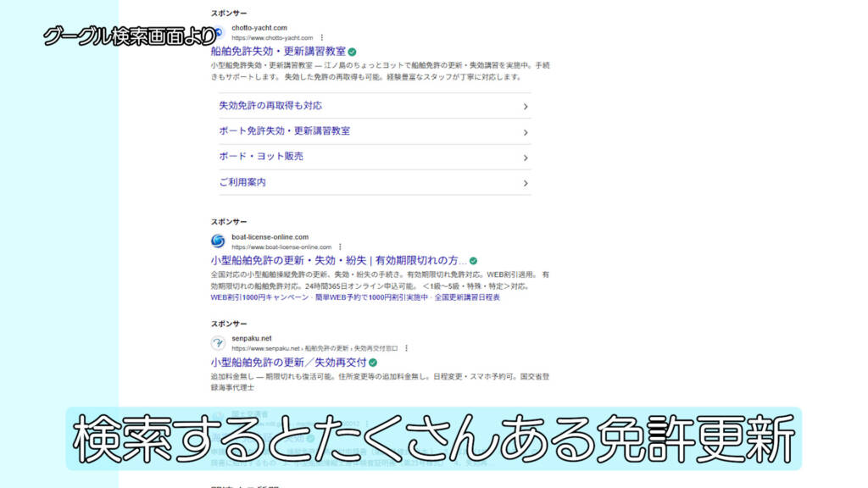Click verified badge next to 小型船舶免許の更新/失効再交付
868x488 pixels.
coord(373,363)
